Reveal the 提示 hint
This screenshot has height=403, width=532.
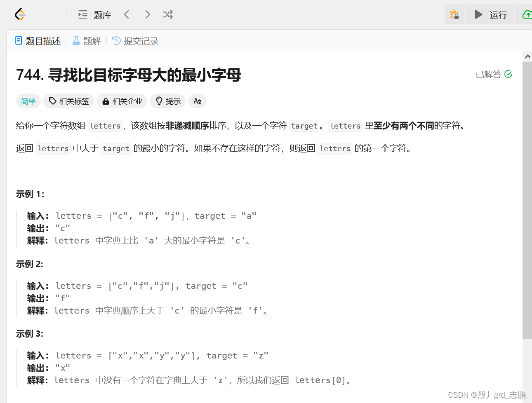(168, 101)
